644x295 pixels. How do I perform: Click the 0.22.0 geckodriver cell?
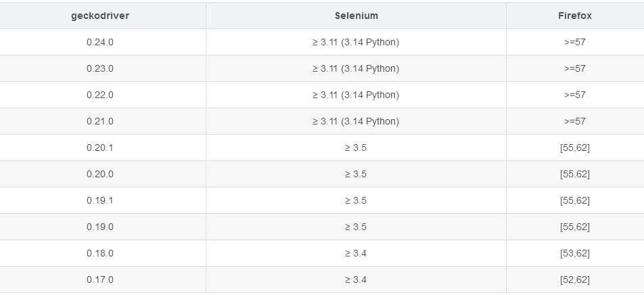pyautogui.click(x=100, y=95)
